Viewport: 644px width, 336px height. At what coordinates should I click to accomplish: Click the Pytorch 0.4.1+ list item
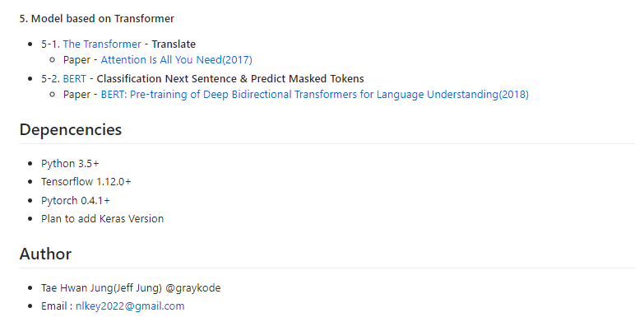pyautogui.click(x=76, y=201)
